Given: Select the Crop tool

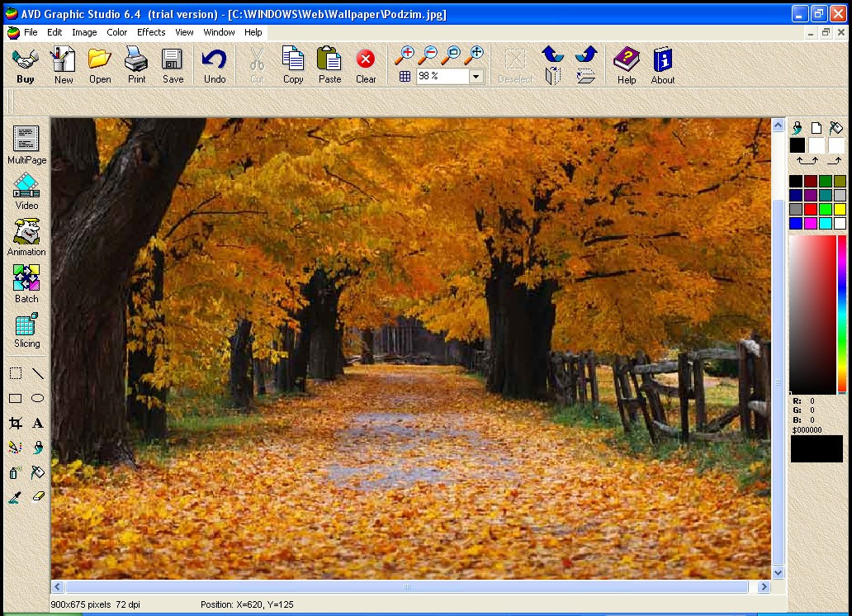Looking at the screenshot, I should [15, 423].
